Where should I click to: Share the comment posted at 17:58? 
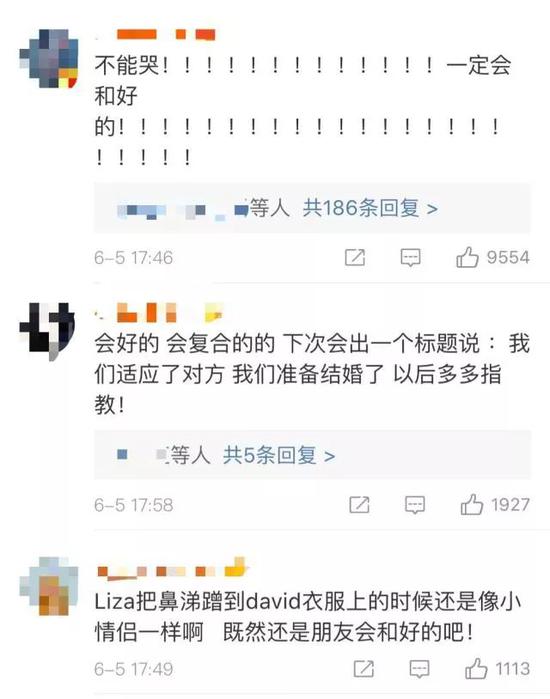pos(359,505)
